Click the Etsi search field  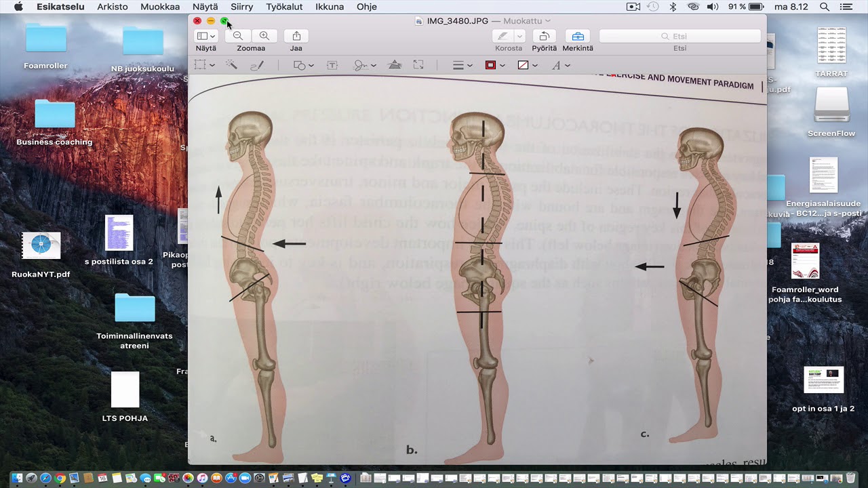pyautogui.click(x=679, y=36)
